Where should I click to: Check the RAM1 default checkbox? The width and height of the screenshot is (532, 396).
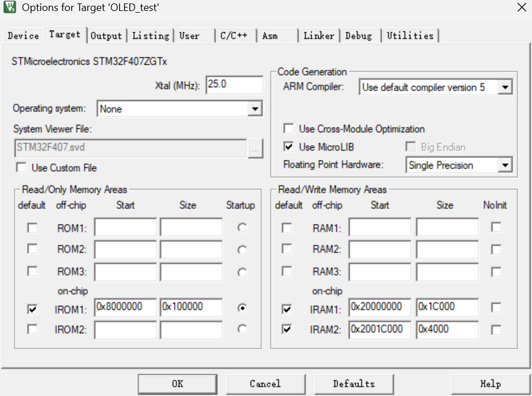click(287, 227)
